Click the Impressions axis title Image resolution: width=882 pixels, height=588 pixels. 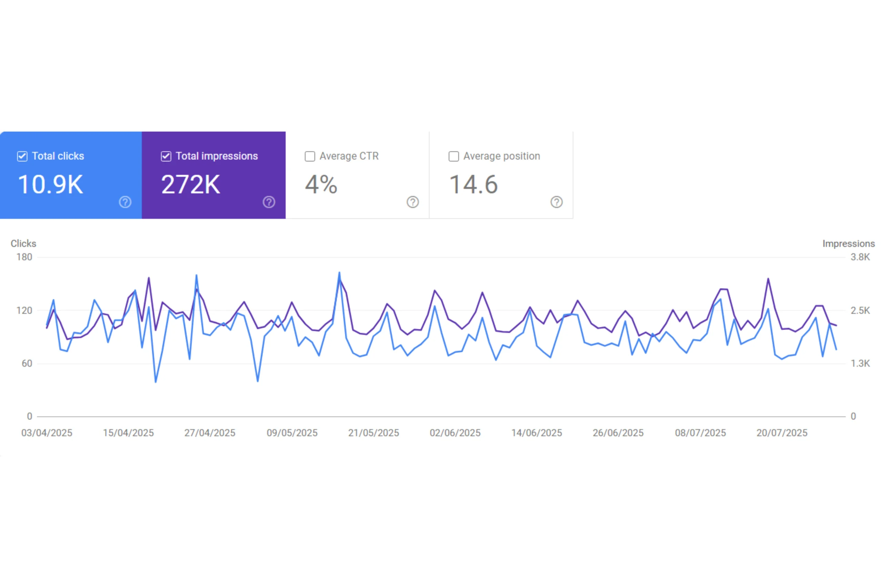tap(849, 244)
